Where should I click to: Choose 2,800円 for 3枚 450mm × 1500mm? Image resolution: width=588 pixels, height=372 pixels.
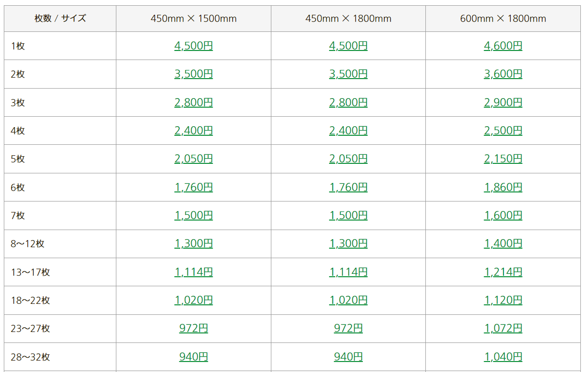194,102
